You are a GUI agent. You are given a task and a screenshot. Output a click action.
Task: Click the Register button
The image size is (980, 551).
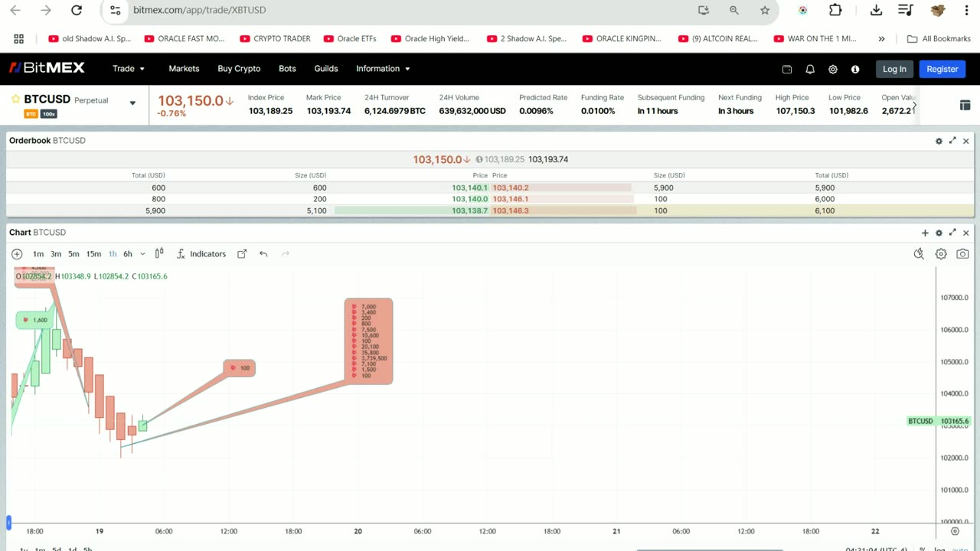coord(942,69)
